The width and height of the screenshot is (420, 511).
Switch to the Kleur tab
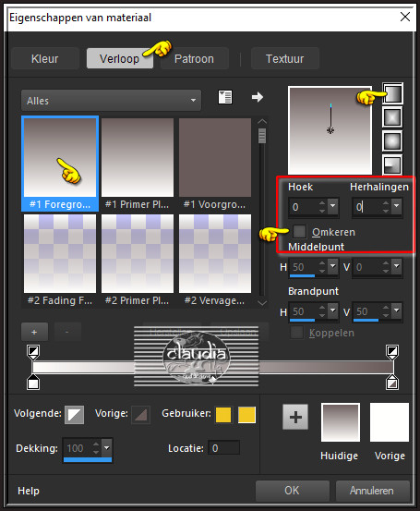[45, 58]
